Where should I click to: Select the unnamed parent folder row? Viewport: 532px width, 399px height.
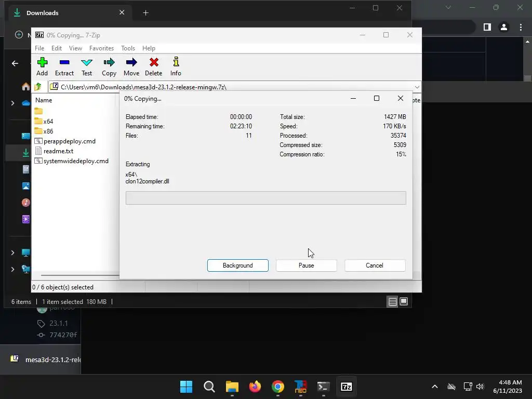38,111
